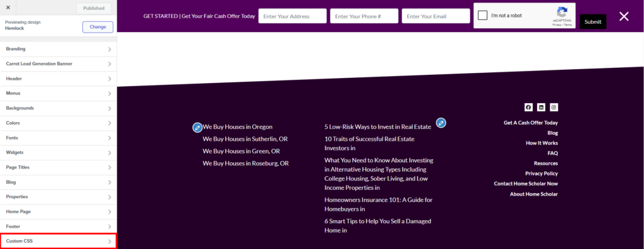Open Carrot Lead Generation Banner settings
The width and height of the screenshot is (644, 249).
pos(58,64)
